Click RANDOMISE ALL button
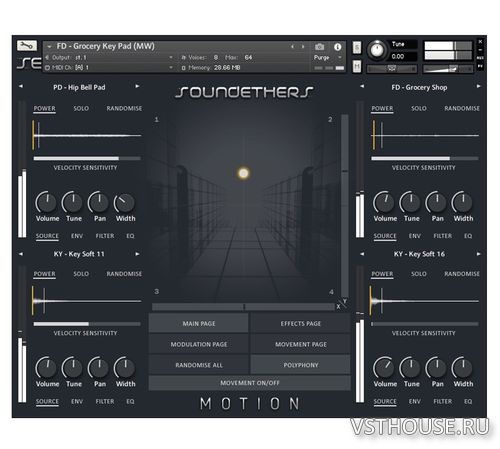The image size is (500, 449). pos(199,365)
